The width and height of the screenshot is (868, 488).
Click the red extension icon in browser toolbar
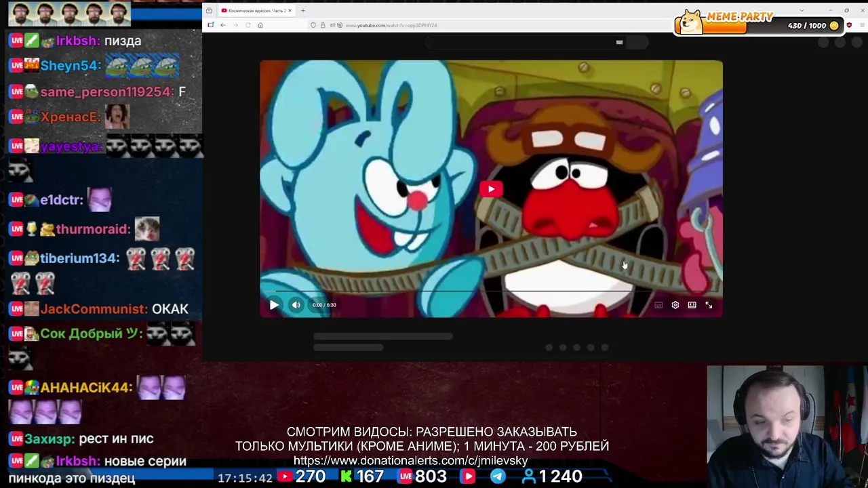click(x=849, y=25)
